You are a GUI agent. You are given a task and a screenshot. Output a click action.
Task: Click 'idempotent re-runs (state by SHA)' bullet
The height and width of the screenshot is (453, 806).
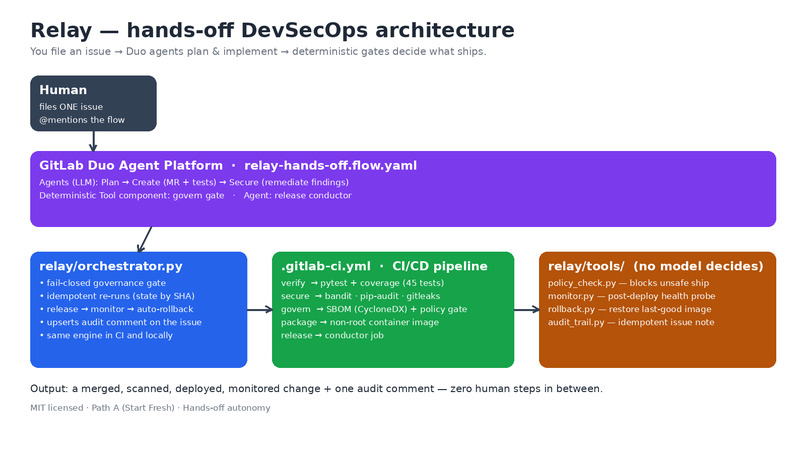tap(117, 296)
